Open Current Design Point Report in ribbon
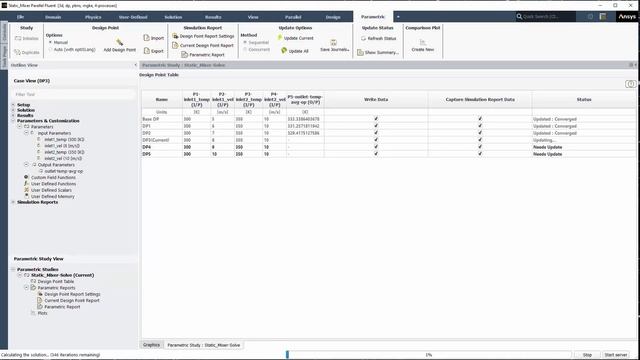Viewport: 640px width, 360px height. coord(203,45)
